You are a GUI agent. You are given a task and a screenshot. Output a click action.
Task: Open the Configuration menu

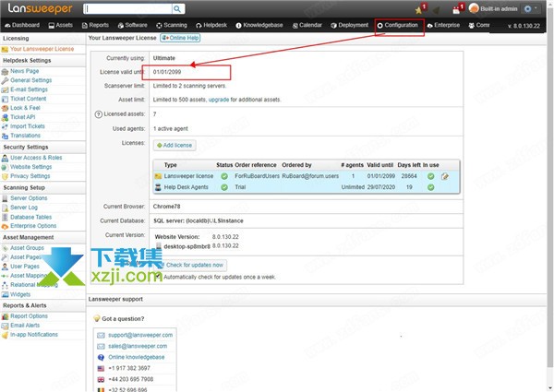pos(398,25)
